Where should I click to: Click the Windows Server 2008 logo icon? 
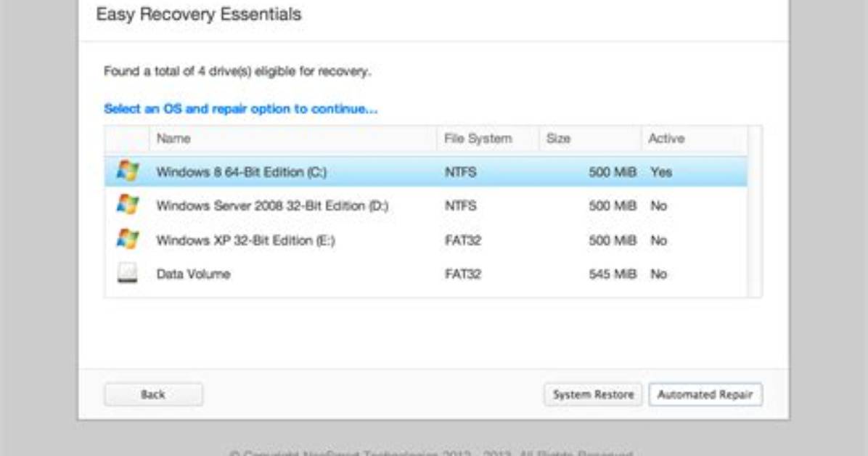(127, 205)
